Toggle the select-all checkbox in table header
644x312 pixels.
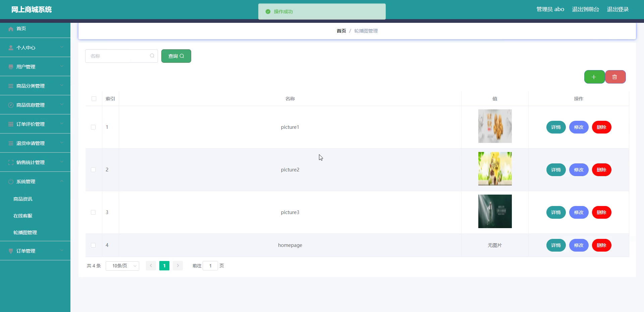[x=94, y=99]
